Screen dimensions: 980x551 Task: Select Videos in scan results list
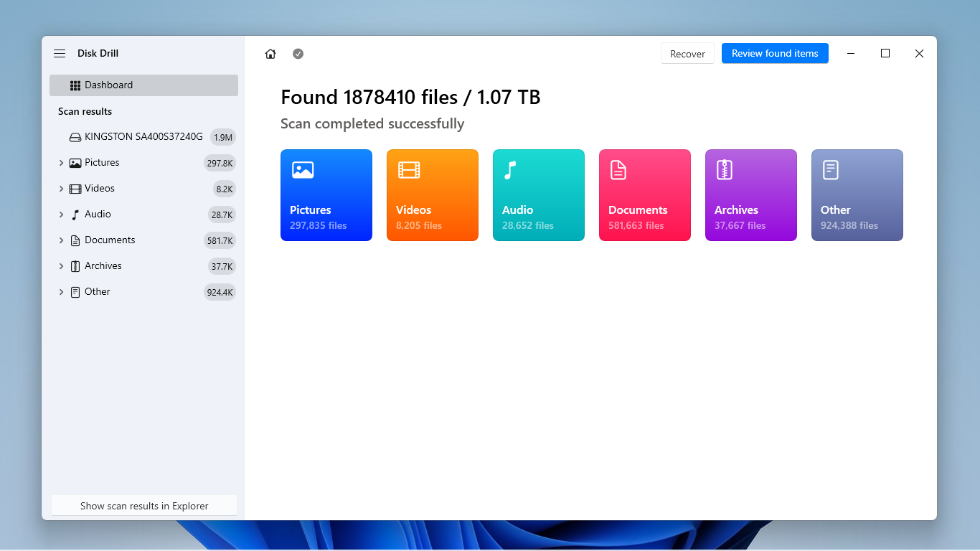143,189
